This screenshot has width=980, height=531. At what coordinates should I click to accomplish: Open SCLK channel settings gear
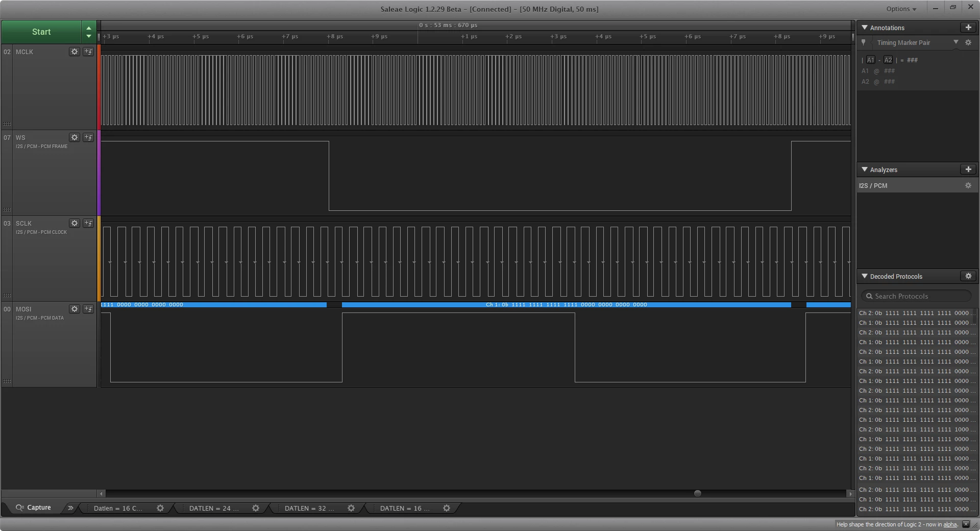pyautogui.click(x=75, y=223)
